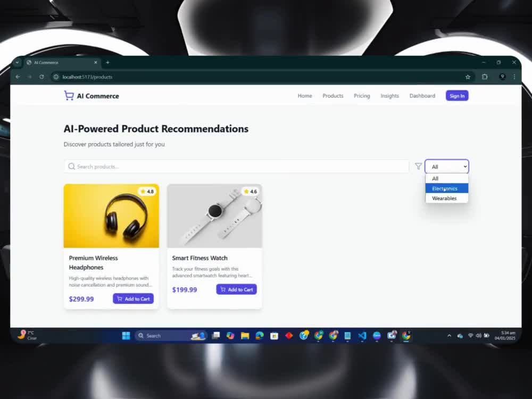Show hidden system tray icons

449,336
